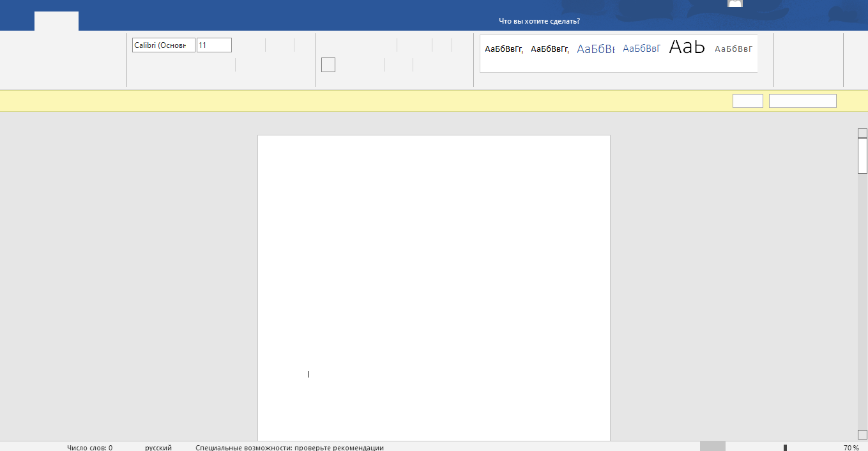
Task: Click the 70 % zoom level indicator
Action: (851, 447)
